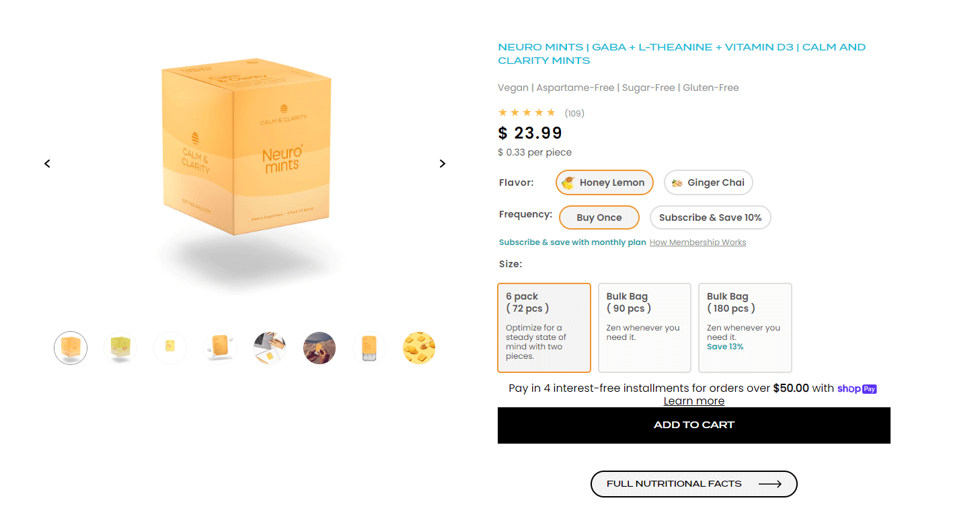Open Learn more about installments

[694, 401]
